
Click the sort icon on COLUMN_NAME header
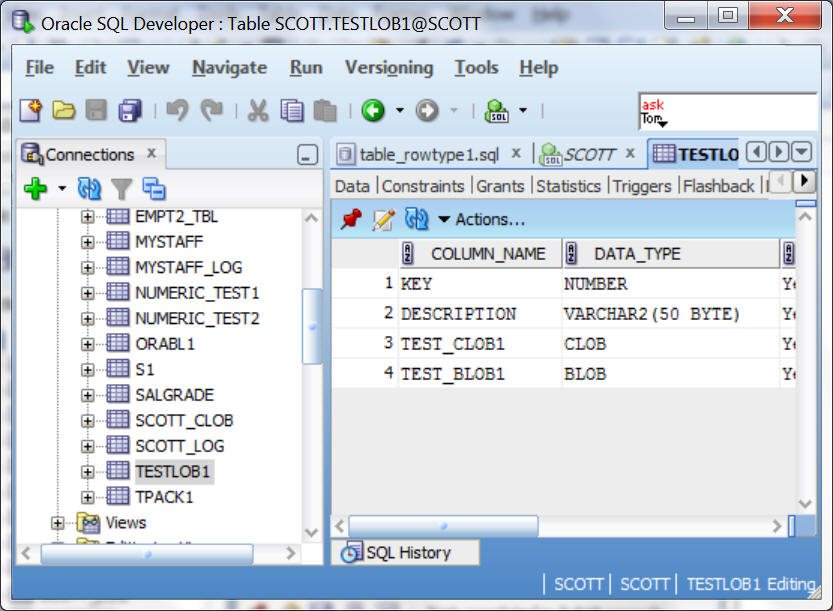tap(408, 253)
